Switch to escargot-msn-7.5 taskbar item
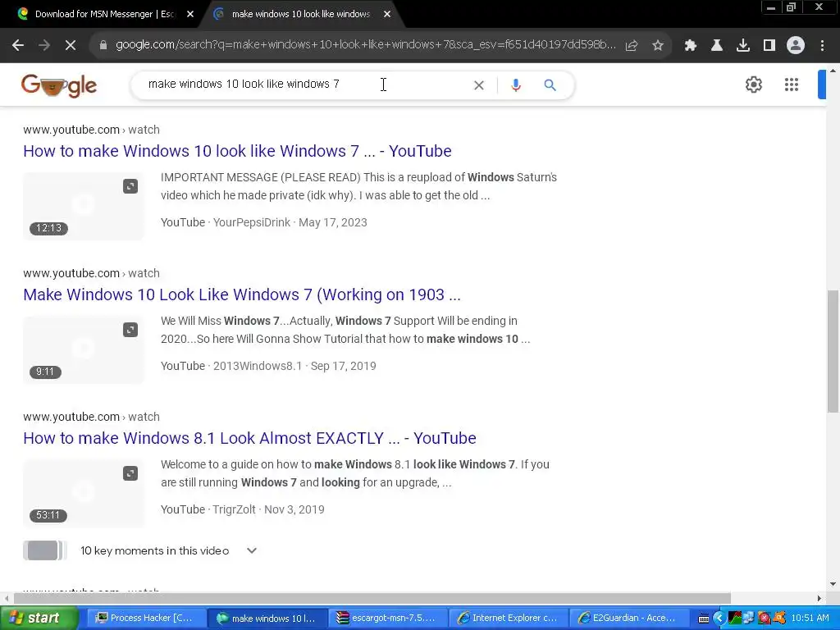The width and height of the screenshot is (840, 630). point(387,619)
